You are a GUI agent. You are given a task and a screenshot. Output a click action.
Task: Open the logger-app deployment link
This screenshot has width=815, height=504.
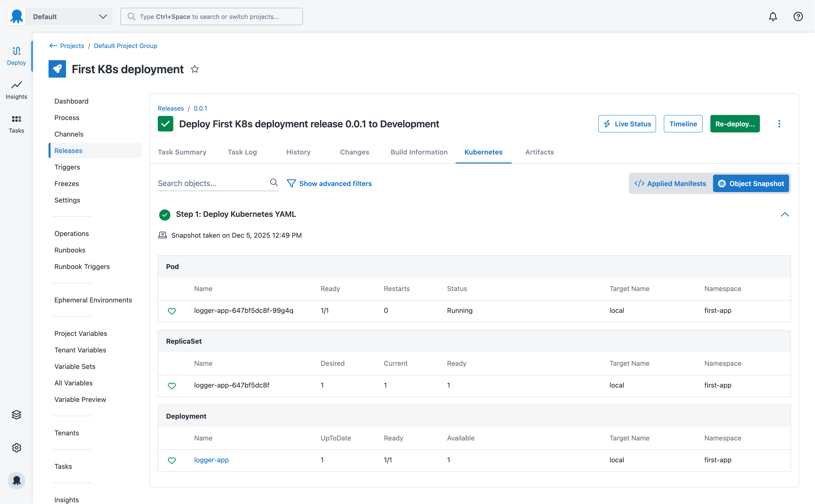coord(211,460)
